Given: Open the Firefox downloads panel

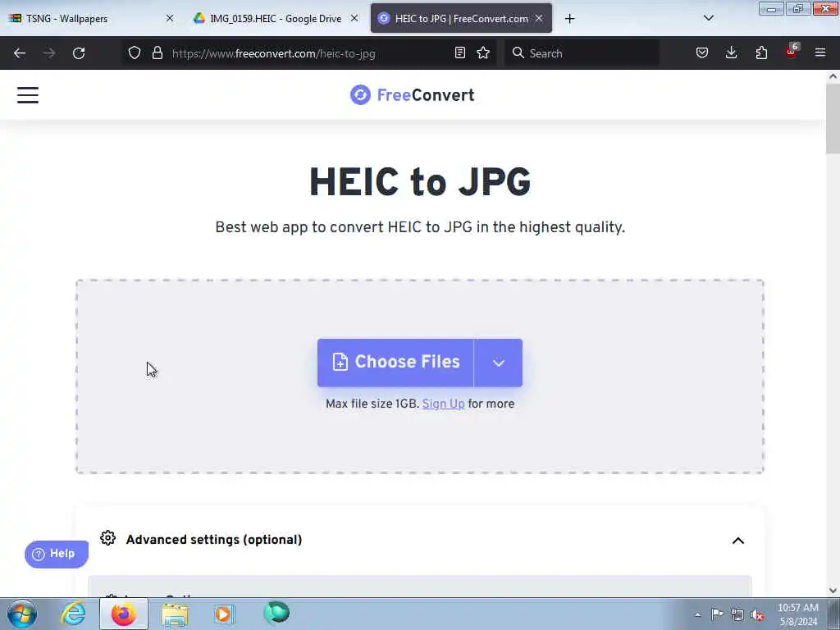Looking at the screenshot, I should tap(731, 52).
